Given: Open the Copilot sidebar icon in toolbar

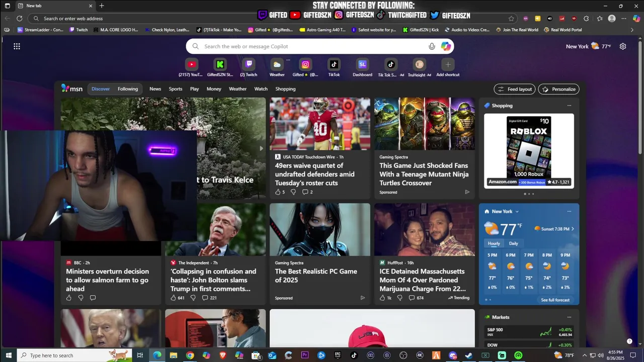Looking at the screenshot, I should pos(636,19).
